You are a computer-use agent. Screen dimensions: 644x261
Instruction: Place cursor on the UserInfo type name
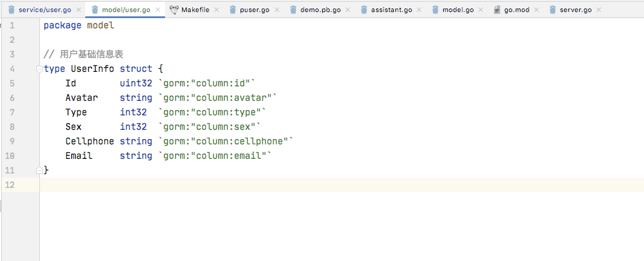point(93,69)
